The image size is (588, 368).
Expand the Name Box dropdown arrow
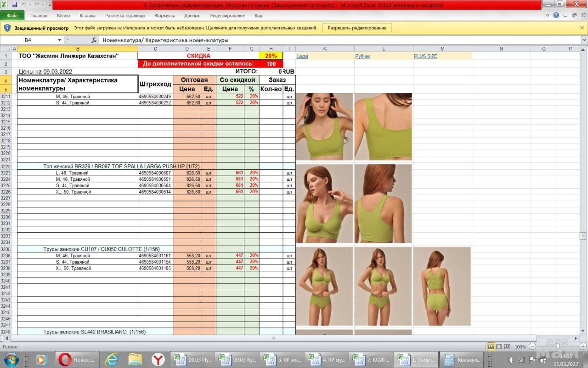60,40
